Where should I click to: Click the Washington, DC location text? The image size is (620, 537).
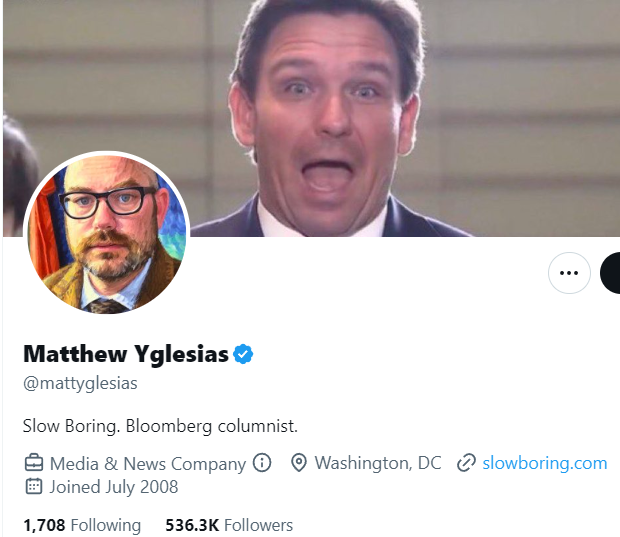[378, 463]
